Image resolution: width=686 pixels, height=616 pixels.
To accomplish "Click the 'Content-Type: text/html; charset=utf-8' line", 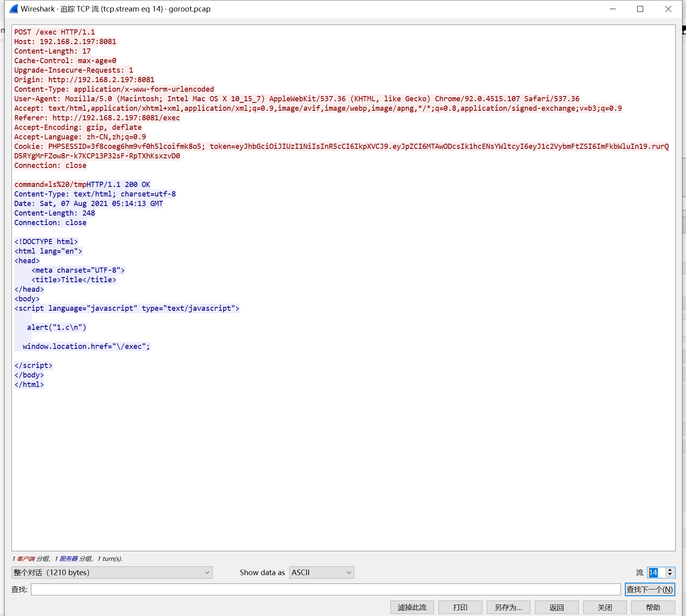I will 95,194.
